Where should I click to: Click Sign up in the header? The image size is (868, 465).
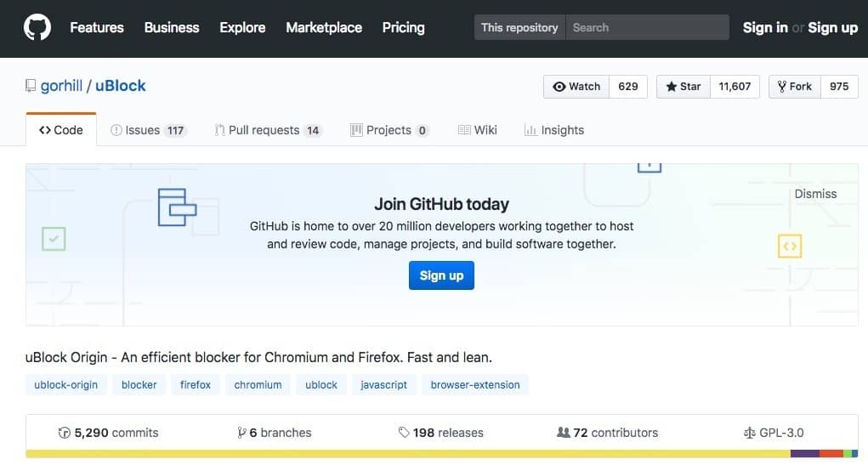832,28
